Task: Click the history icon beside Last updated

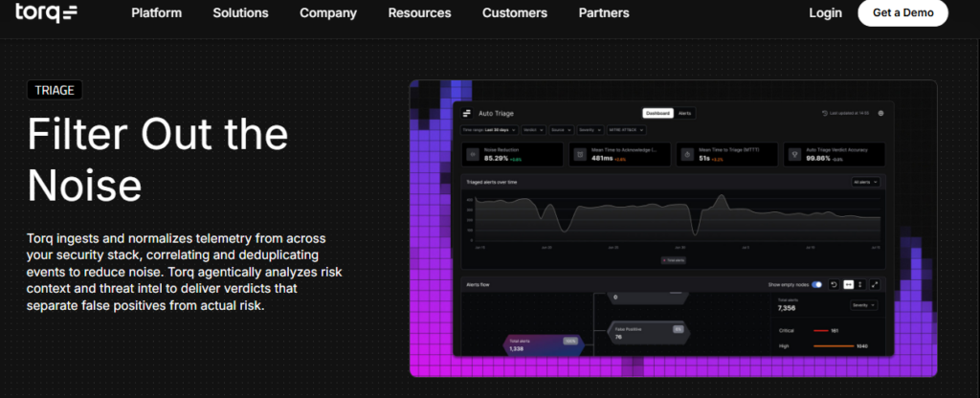Action: click(825, 113)
